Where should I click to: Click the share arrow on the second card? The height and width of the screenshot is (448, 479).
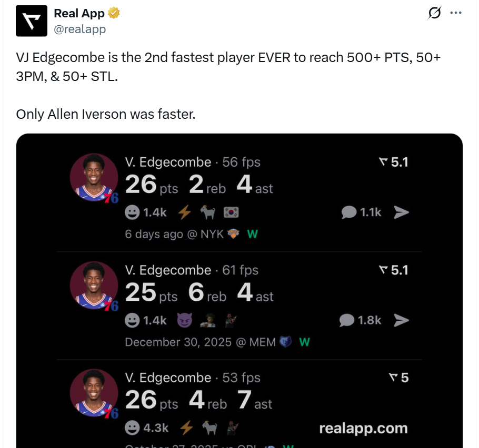[402, 320]
